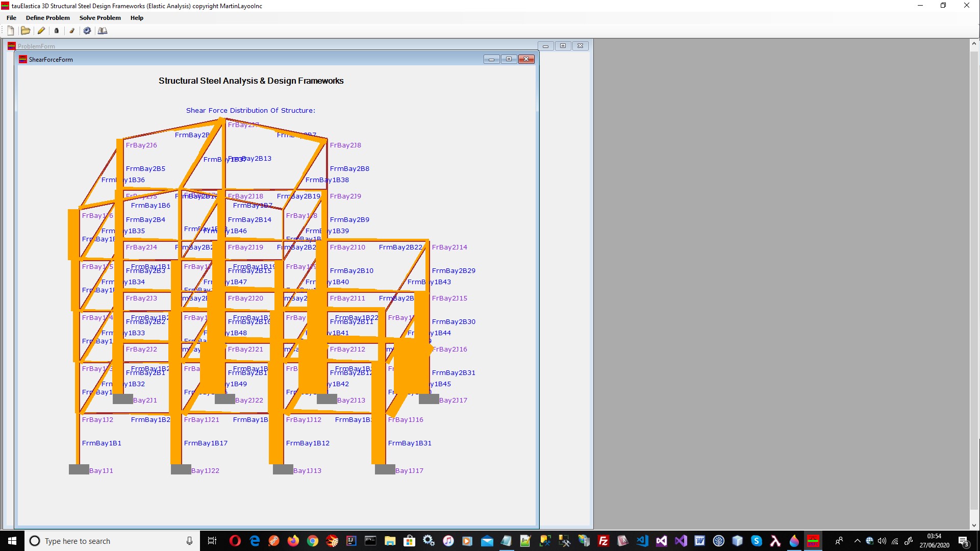Open Visual Studio Code from the taskbar
Viewport: 980px width, 551px height.
click(x=642, y=541)
